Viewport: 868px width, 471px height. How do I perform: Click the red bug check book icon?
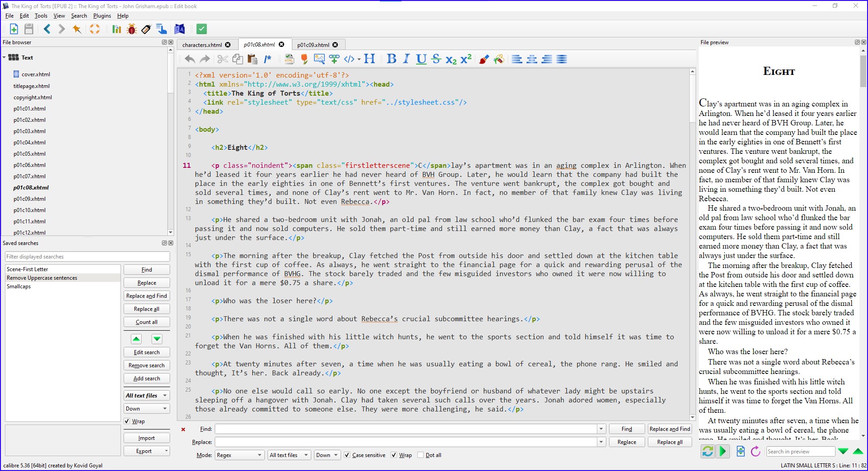(132, 29)
